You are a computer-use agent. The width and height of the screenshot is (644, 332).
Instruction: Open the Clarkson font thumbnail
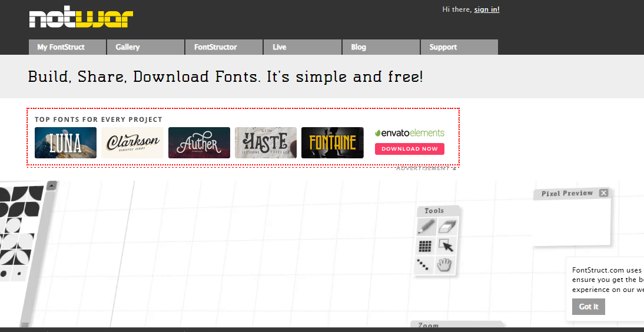click(x=132, y=142)
